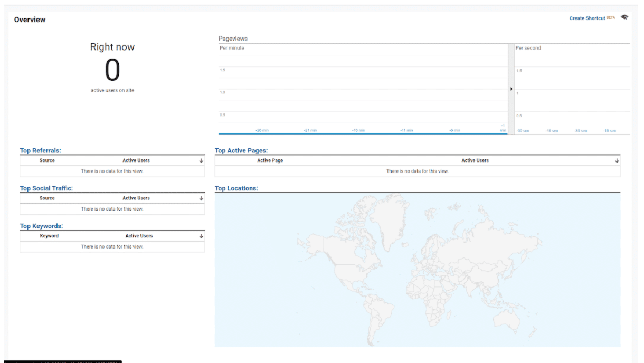Sort Top Social Traffic by Source column

(47, 198)
